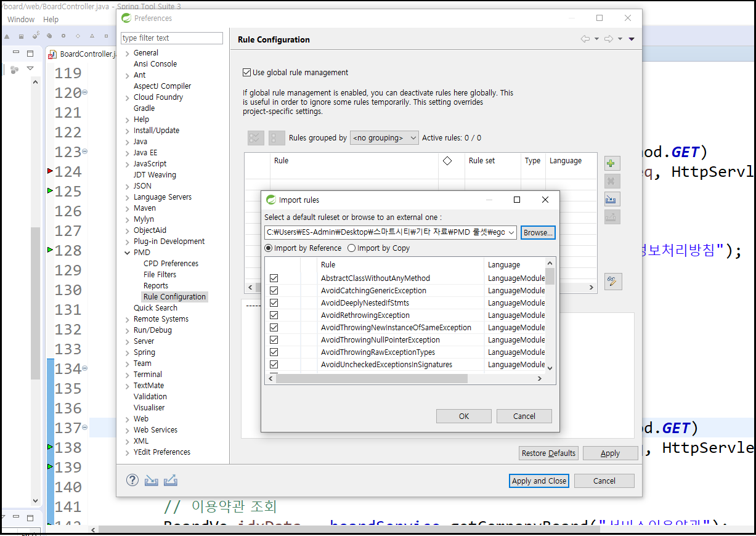
Task: Uncheck AvoidRethrowingException rule
Action: [x=274, y=315]
